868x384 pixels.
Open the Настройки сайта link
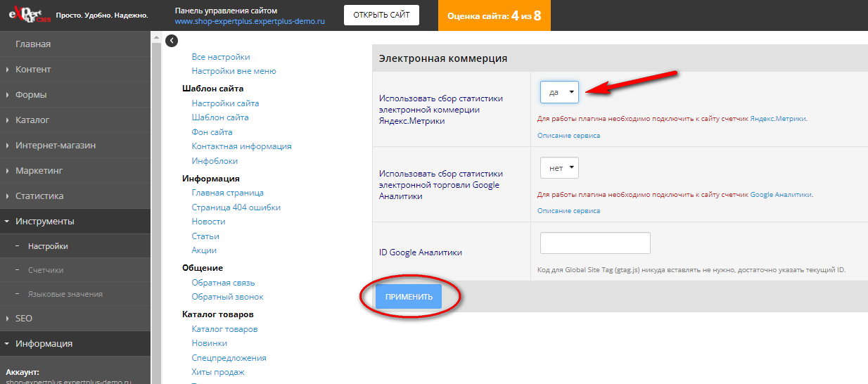pos(225,103)
